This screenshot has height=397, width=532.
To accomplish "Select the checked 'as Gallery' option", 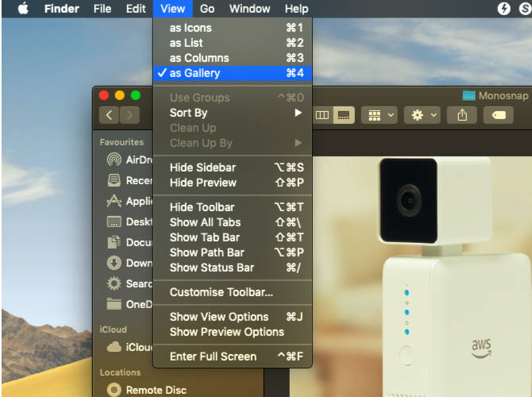I will [233, 73].
